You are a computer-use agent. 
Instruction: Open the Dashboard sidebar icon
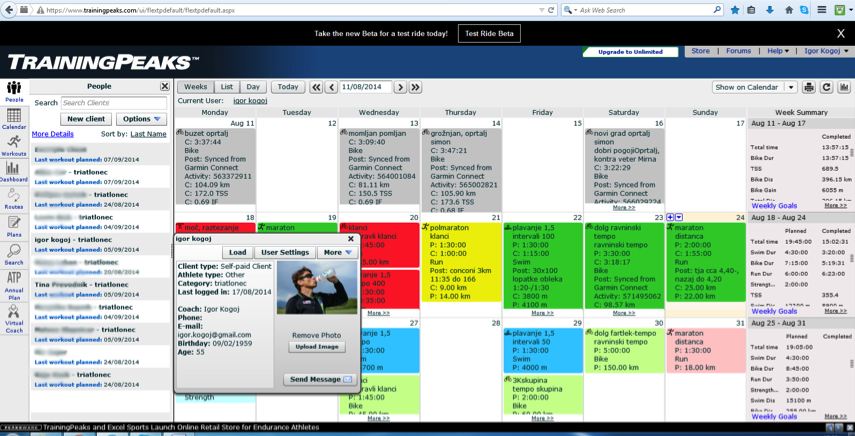14,172
